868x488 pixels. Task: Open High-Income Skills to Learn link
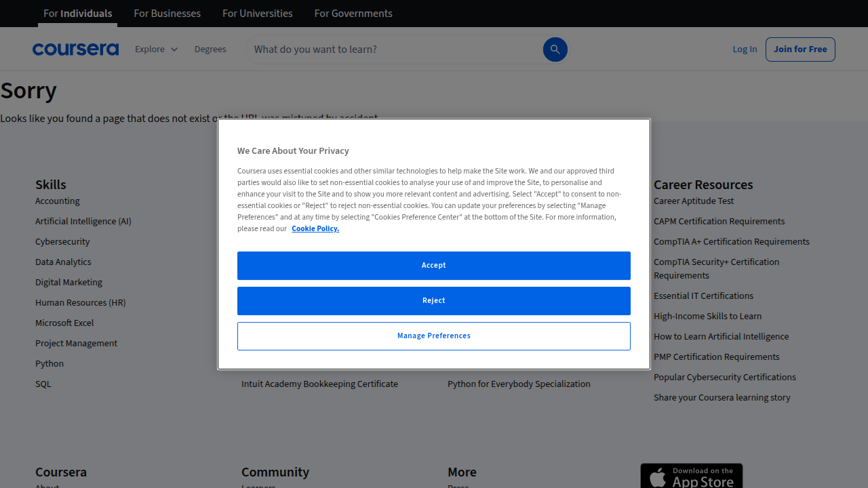(707, 317)
